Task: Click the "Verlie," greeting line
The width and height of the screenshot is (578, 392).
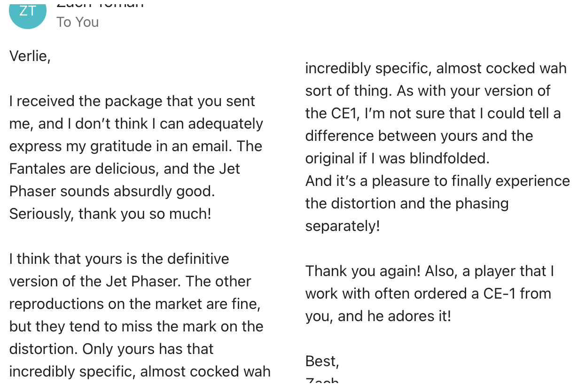Action: click(30, 56)
